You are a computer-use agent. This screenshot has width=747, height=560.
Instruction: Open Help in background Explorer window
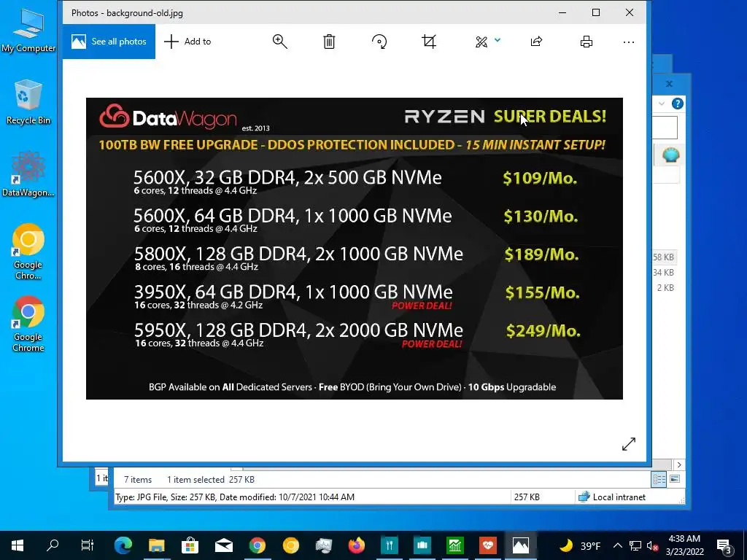(678, 104)
